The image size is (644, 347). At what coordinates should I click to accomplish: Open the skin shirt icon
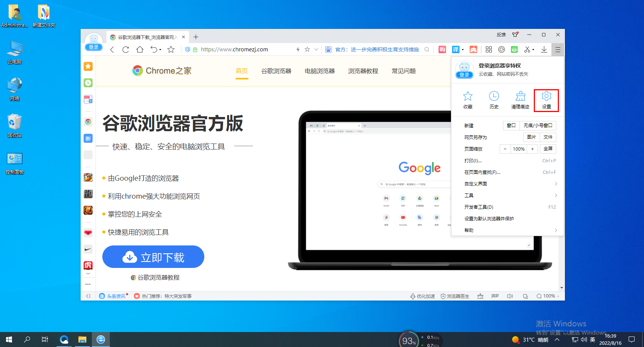pyautogui.click(x=515, y=34)
